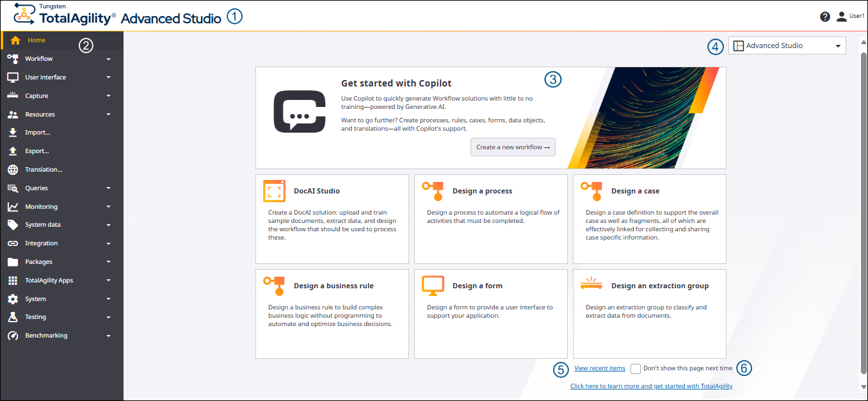Open the DocAI Studio card title
868x401 pixels.
[x=317, y=191]
